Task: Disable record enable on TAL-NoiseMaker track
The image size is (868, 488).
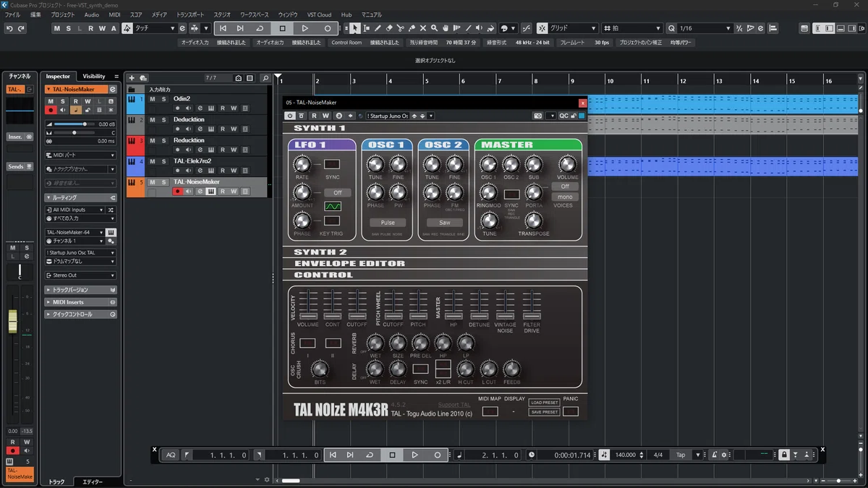Action: [177, 192]
